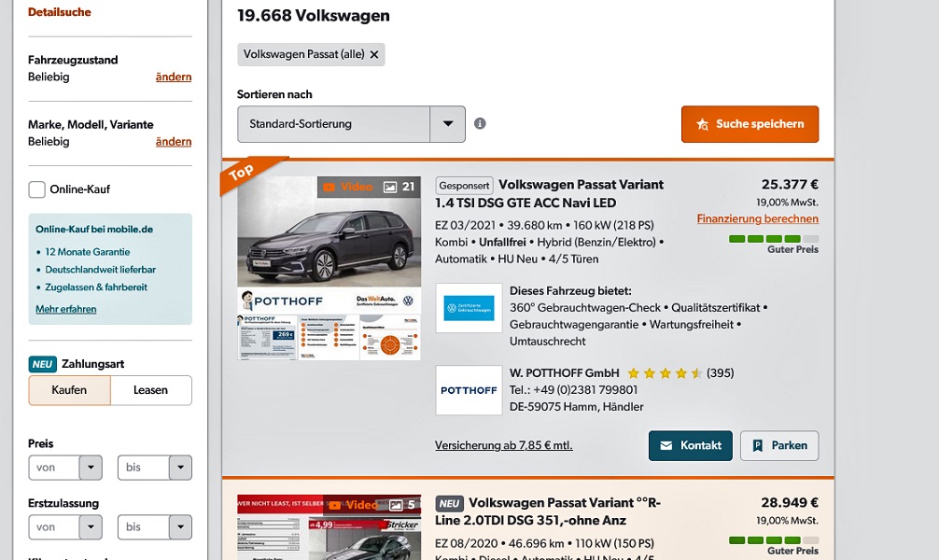The width and height of the screenshot is (939, 560).
Task: Change Marke, Modell, Variante via ändern link
Action: (x=174, y=141)
